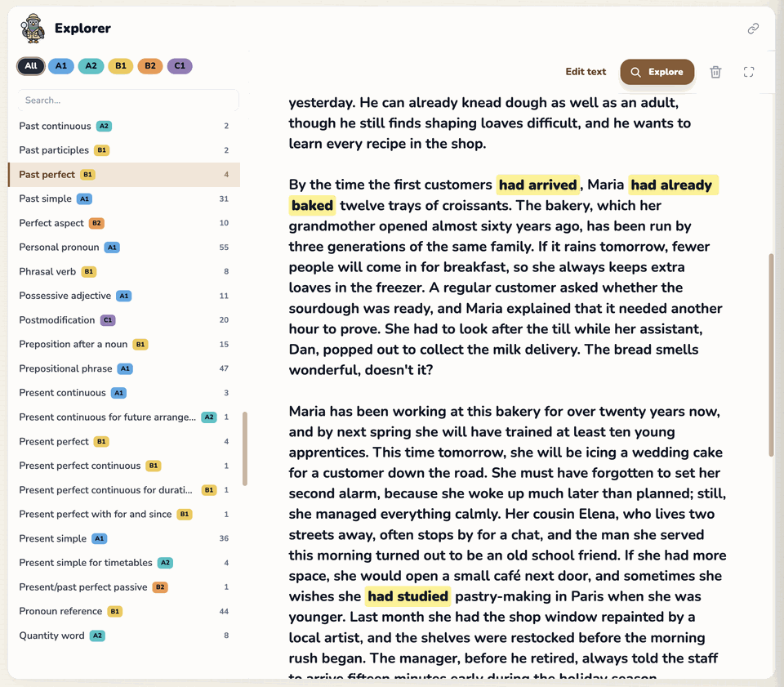Focus the Search input field
Viewport: 784px width, 687px height.
coord(128,100)
